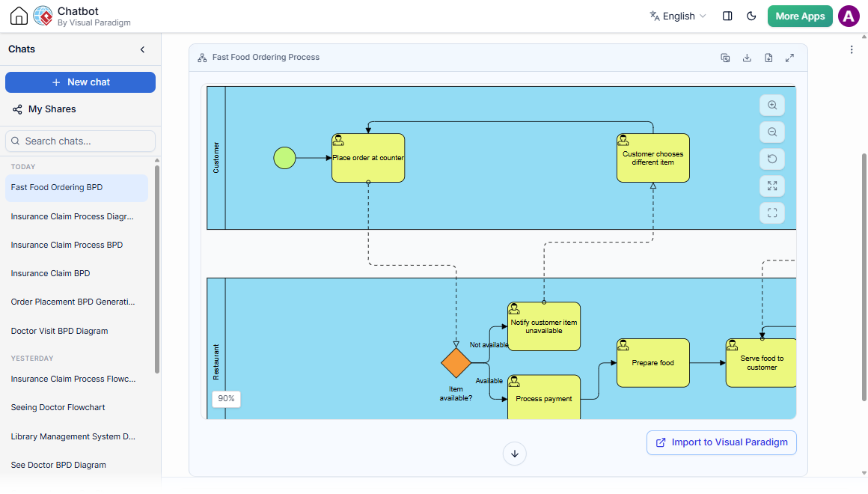Screen dimensions: 868x494
Task: Toggle dark mode moon icon
Action: click(751, 16)
